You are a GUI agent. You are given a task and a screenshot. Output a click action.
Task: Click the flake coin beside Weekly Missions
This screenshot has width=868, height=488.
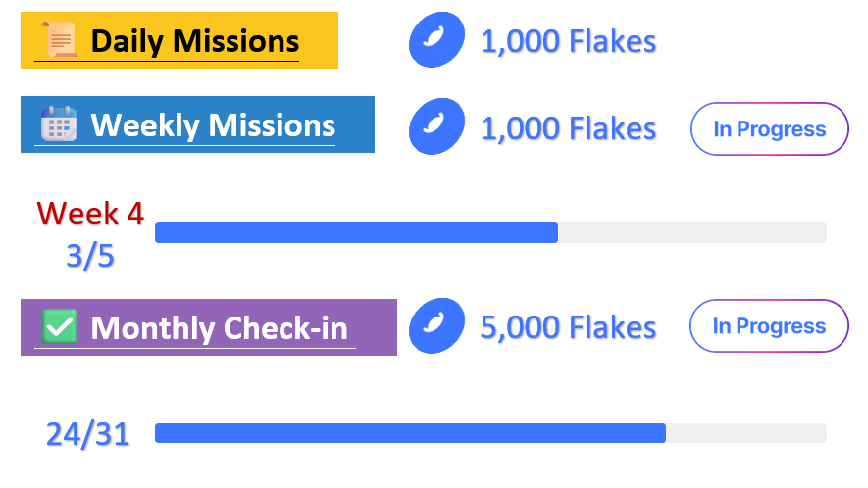click(x=436, y=127)
